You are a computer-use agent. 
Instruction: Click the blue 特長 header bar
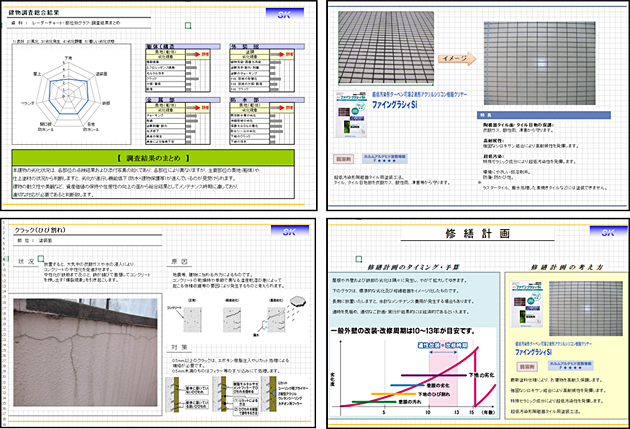544,115
